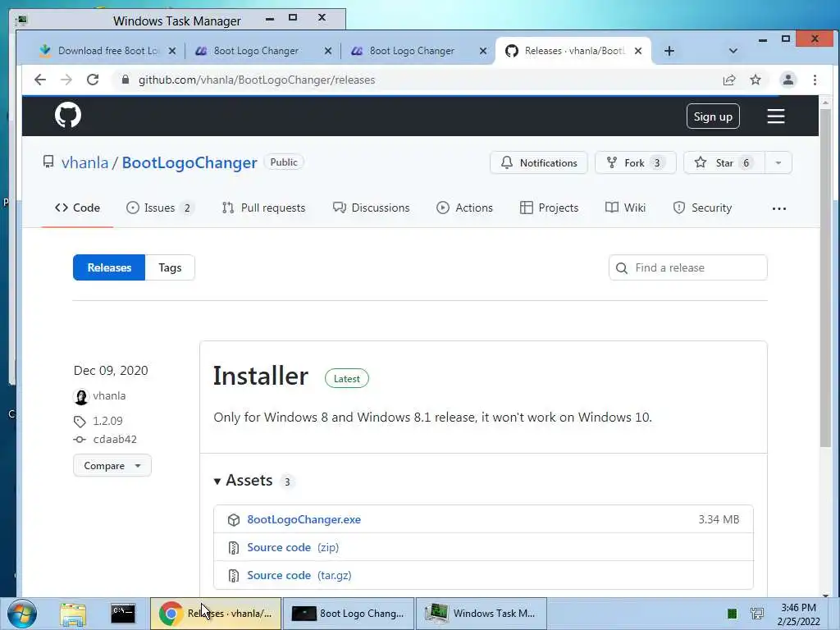Click the Find a release search field
The image size is (840, 630).
688,267
